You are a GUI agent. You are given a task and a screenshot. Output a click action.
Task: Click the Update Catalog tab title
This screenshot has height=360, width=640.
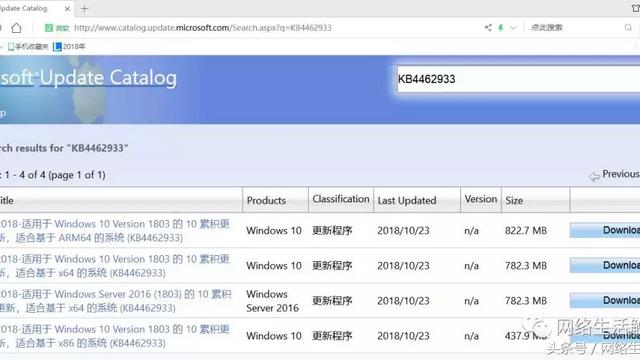point(24,8)
